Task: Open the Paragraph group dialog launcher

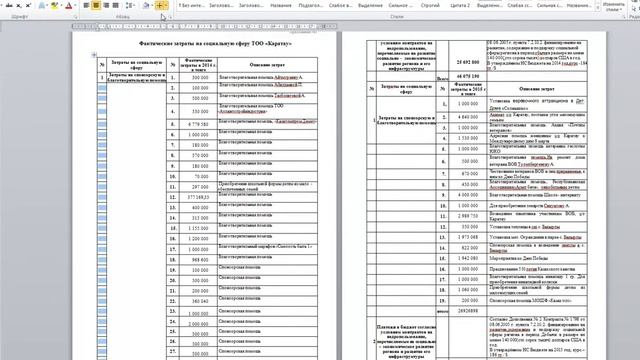Action: point(170,17)
